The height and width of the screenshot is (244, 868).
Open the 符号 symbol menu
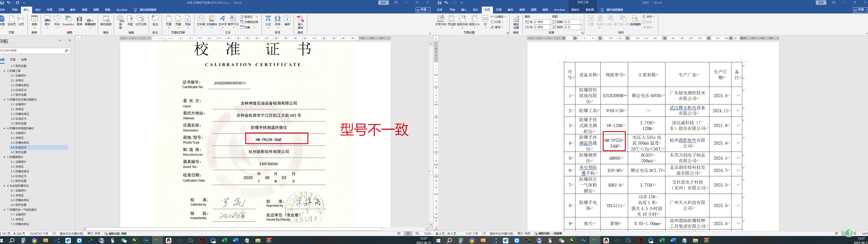[278, 21]
